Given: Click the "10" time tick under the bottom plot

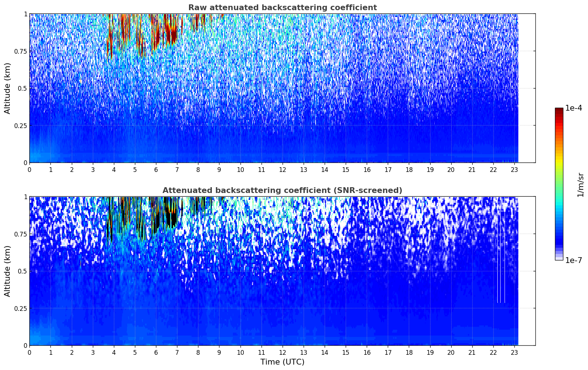Looking at the screenshot, I should tap(240, 352).
